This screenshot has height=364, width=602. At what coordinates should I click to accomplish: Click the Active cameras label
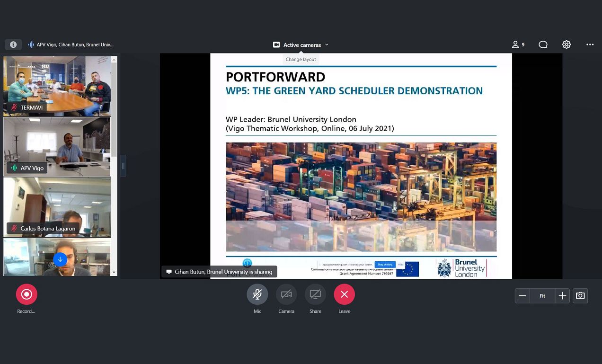click(x=302, y=45)
